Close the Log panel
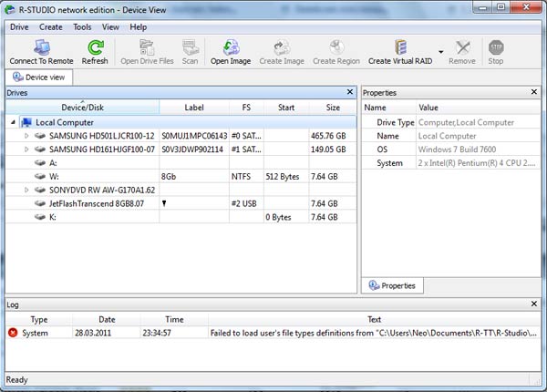 (x=536, y=303)
